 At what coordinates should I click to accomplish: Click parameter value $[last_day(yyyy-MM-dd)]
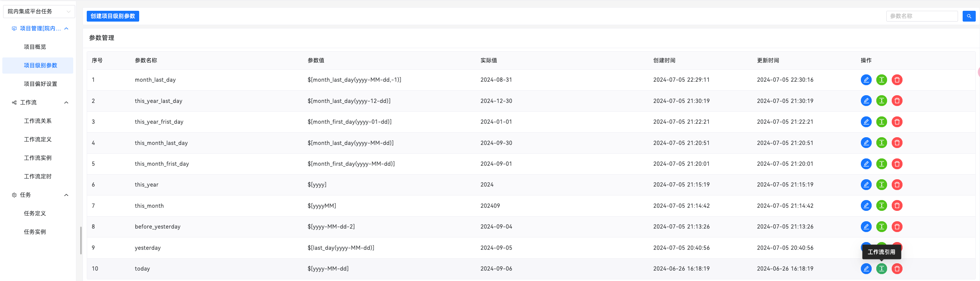pyautogui.click(x=341, y=248)
